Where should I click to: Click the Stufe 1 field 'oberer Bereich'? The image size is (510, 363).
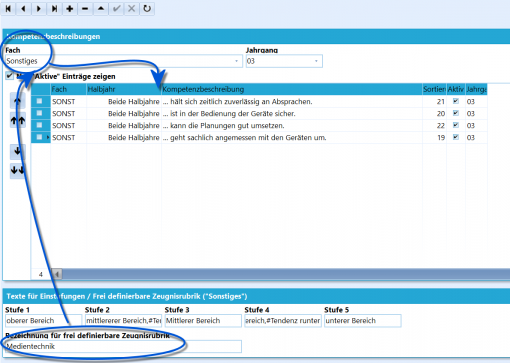click(x=43, y=321)
